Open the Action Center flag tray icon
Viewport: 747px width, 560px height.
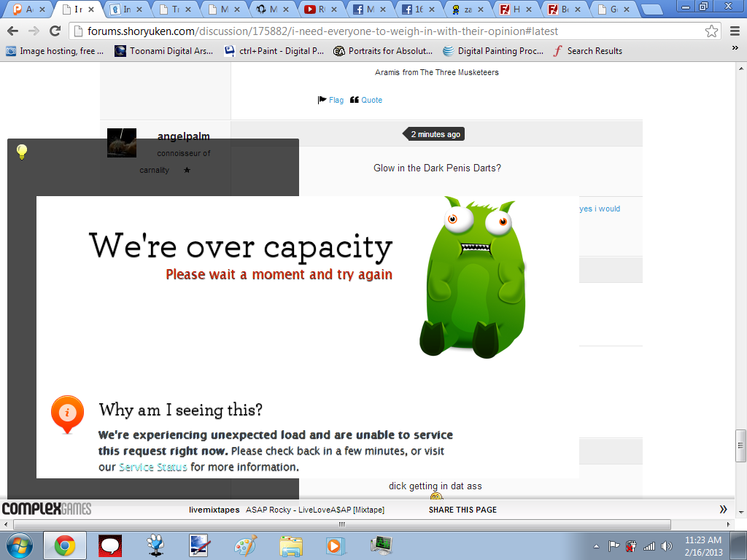(614, 546)
